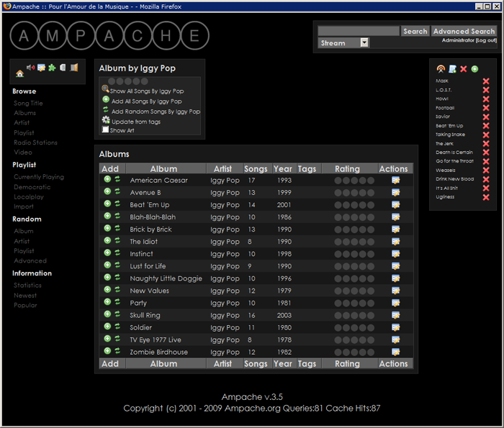Open Democratic playlist menu item
Screen dimensions: 504x428
32,187
